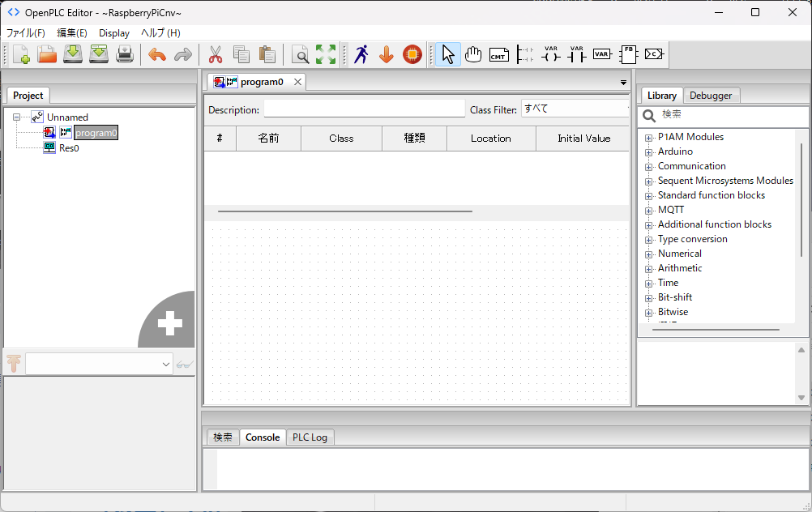
Task: Switch to the PLC Log tab
Action: (x=310, y=437)
